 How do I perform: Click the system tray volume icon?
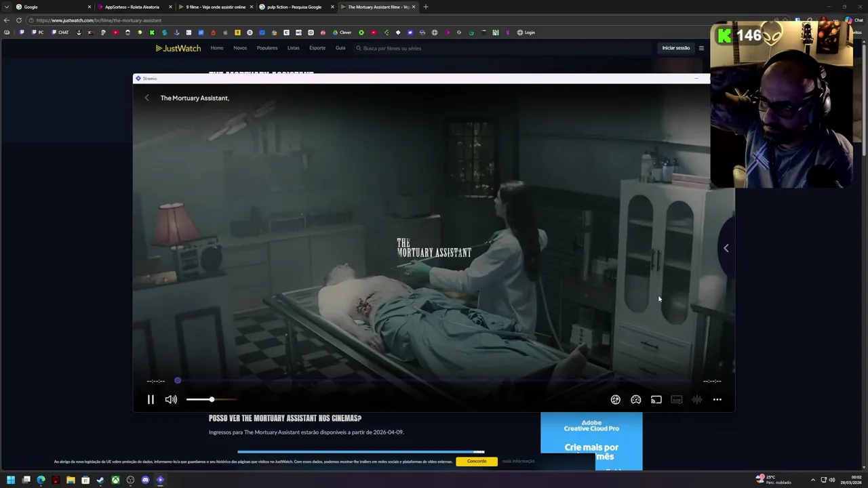[x=832, y=480]
